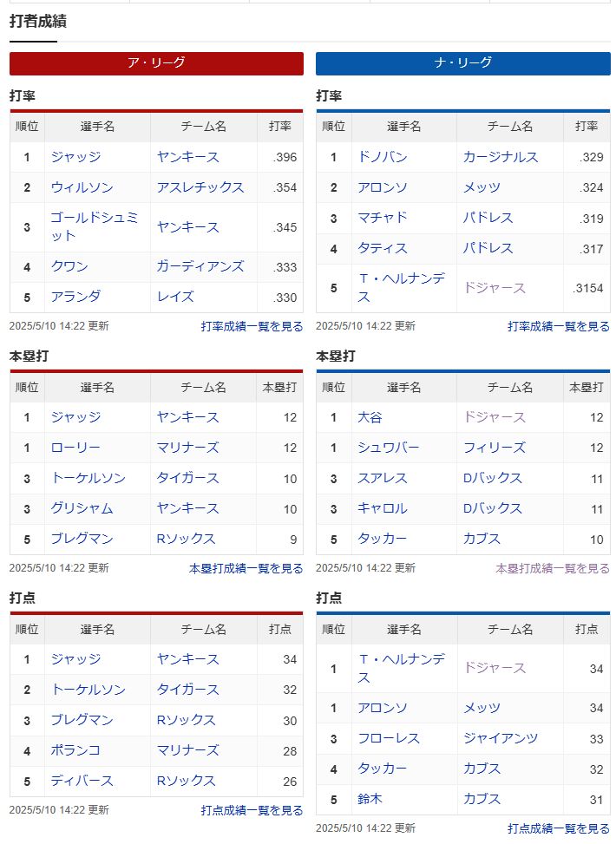
Task: View NL 打率成績一覧を見る link
Action: (559, 326)
